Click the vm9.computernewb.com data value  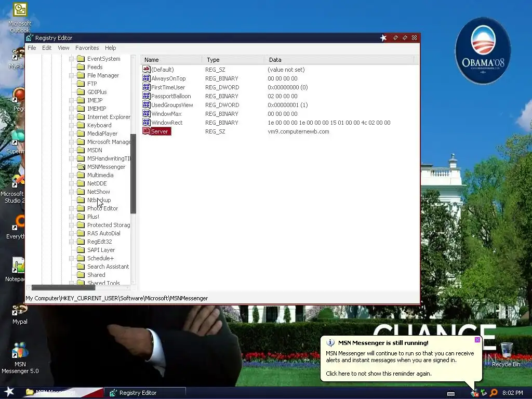point(299,131)
